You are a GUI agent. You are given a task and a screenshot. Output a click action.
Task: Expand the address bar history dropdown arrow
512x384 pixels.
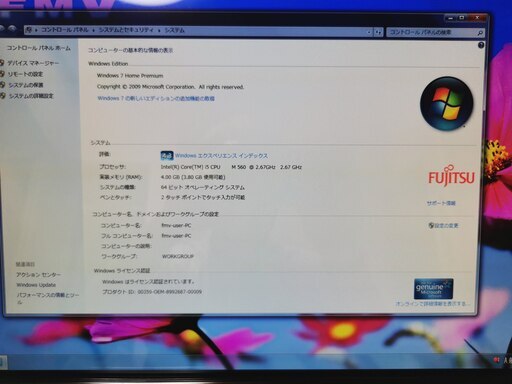[x=369, y=32]
